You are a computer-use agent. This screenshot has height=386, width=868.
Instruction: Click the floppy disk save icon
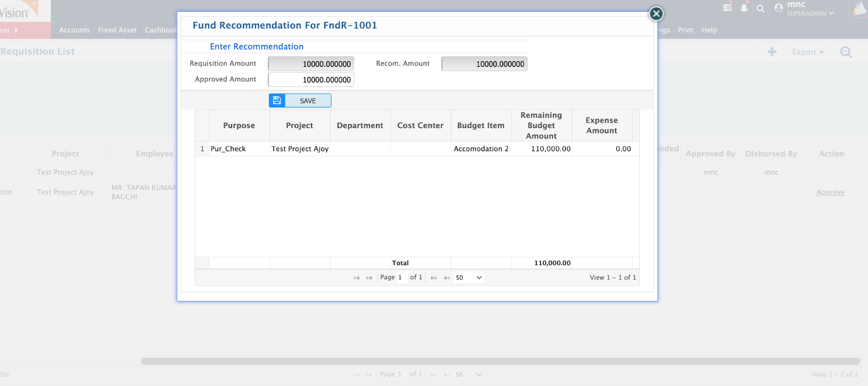click(277, 101)
